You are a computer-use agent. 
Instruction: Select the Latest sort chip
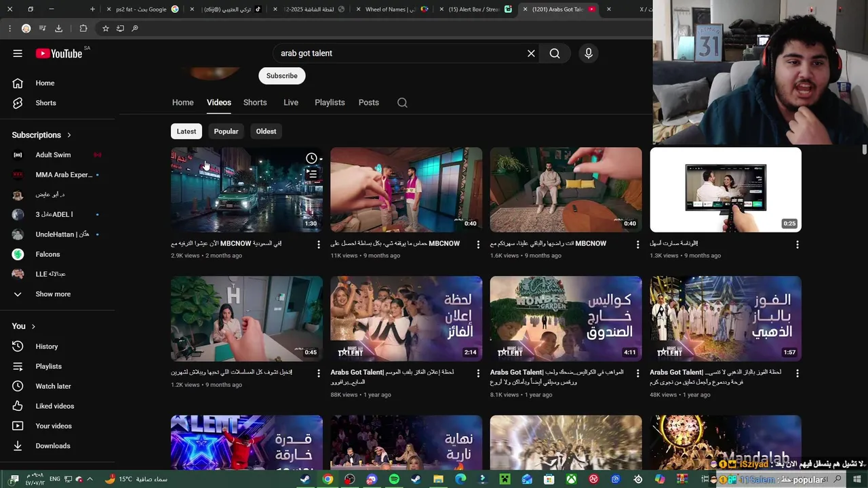coord(186,131)
